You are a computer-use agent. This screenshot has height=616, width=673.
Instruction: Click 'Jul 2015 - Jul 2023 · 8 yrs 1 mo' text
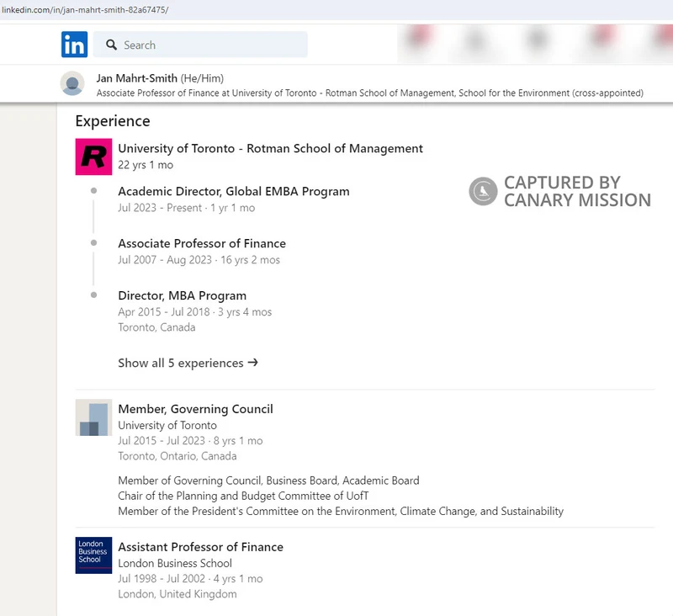click(190, 441)
